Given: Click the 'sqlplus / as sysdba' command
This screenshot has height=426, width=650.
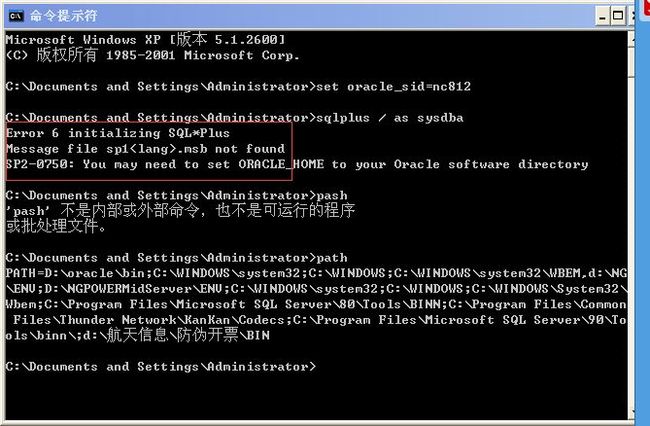Looking at the screenshot, I should pos(390,118).
